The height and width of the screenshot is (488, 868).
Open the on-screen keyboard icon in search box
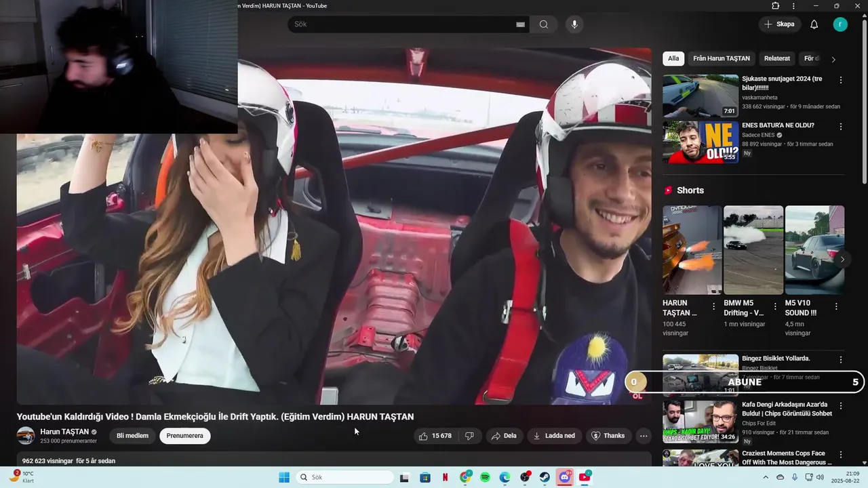click(520, 24)
